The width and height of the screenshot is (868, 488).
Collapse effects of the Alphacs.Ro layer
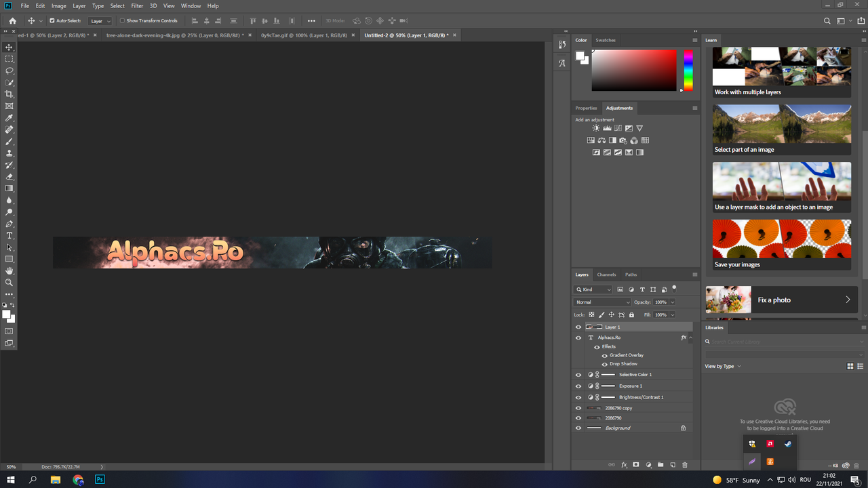point(690,338)
